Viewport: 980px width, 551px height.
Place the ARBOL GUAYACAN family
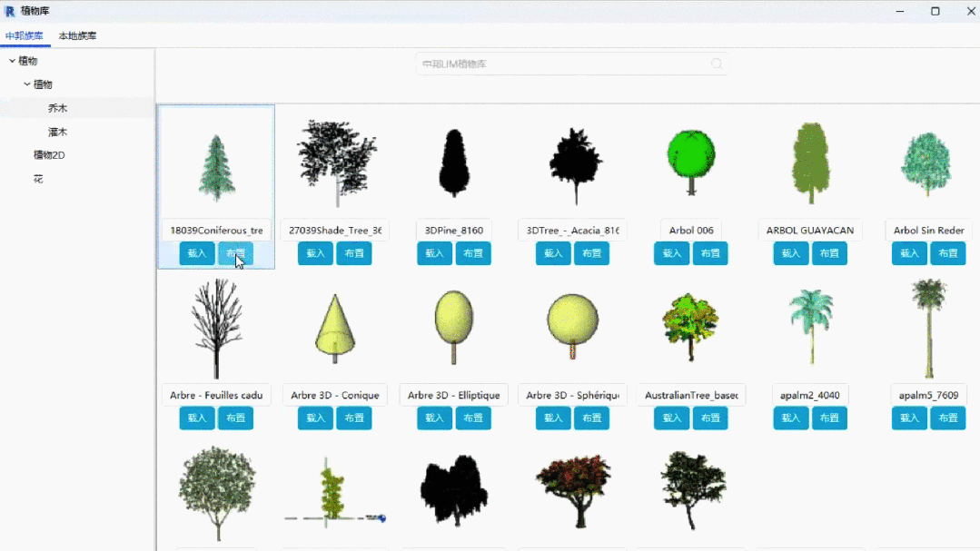pos(829,253)
